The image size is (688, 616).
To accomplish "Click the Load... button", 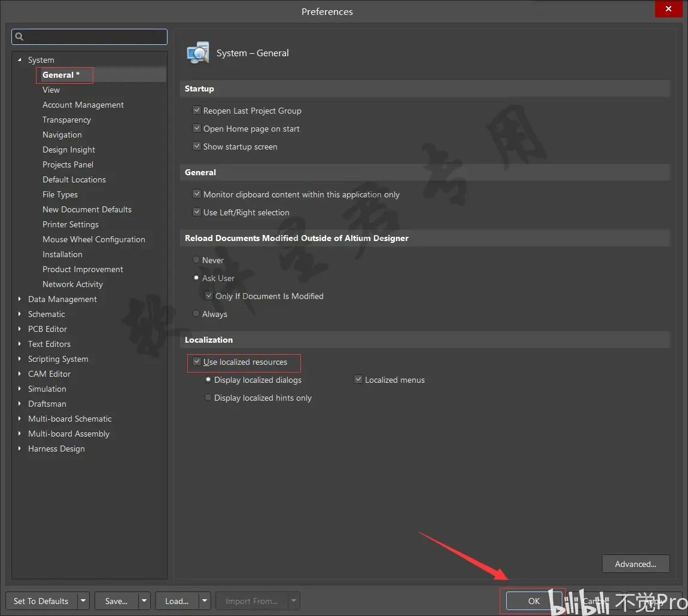I will pyautogui.click(x=177, y=600).
